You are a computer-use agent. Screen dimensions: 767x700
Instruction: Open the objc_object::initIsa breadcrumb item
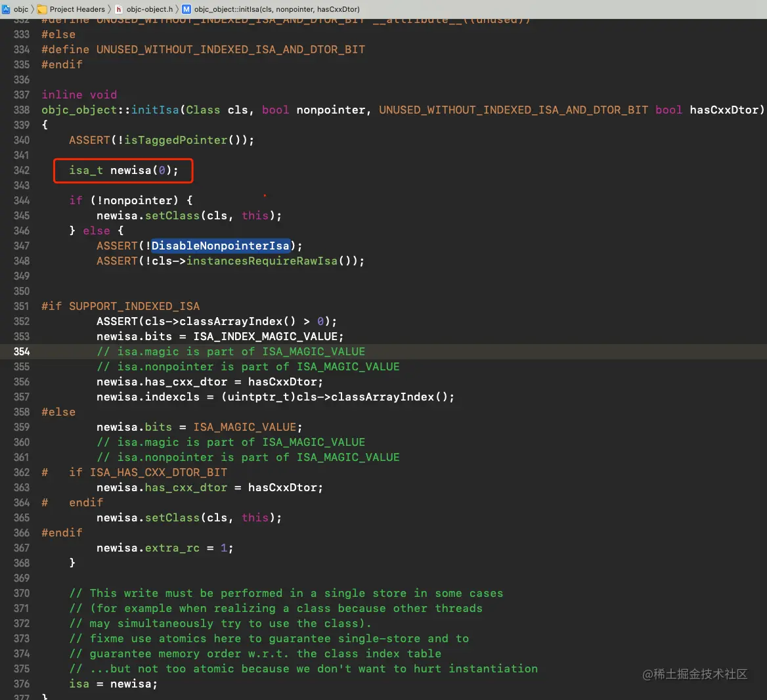coord(277,9)
